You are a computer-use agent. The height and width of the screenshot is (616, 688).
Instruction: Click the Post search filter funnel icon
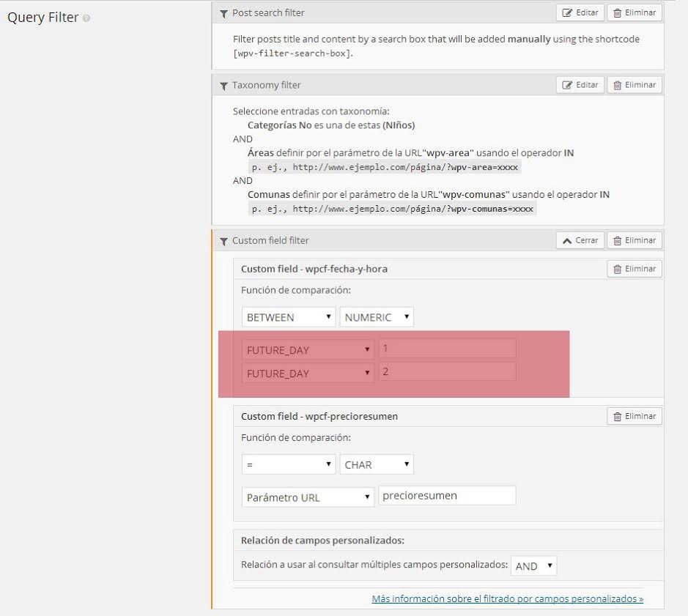click(223, 14)
